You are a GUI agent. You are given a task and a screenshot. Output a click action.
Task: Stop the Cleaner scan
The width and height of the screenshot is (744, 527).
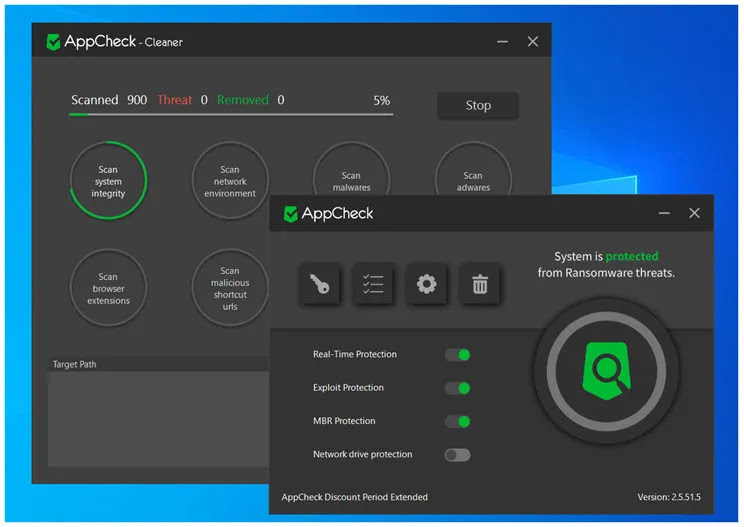coord(478,105)
